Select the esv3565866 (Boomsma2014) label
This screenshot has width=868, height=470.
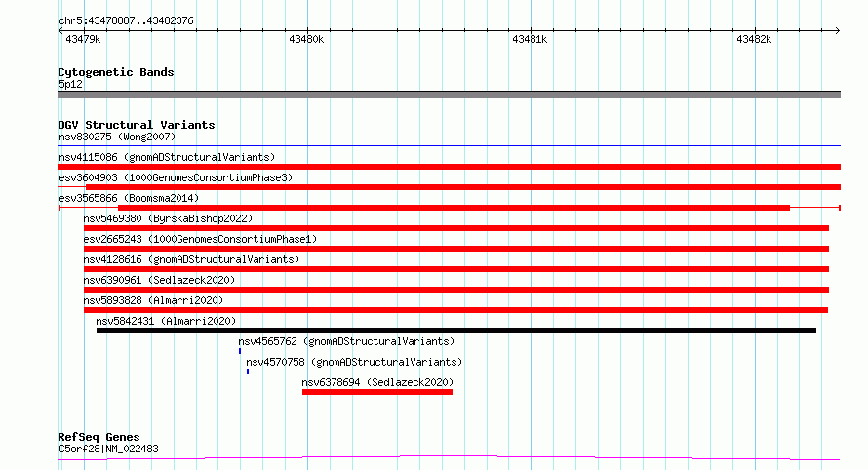click(x=129, y=198)
